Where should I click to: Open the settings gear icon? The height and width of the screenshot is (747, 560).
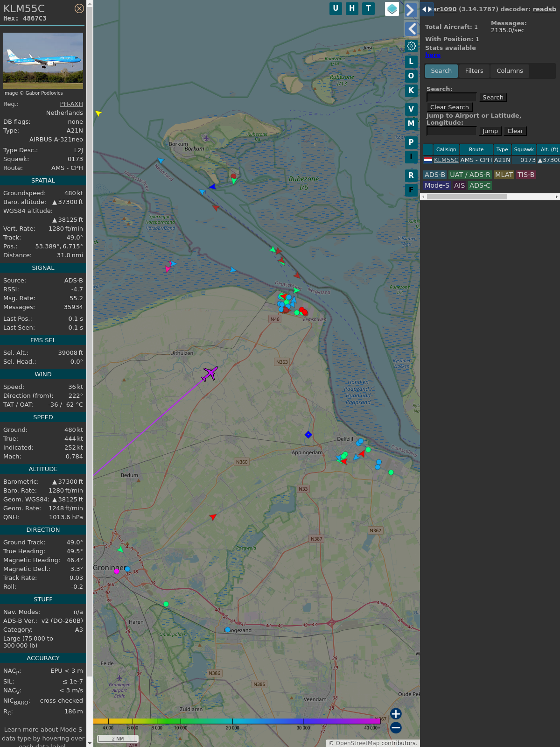[411, 46]
